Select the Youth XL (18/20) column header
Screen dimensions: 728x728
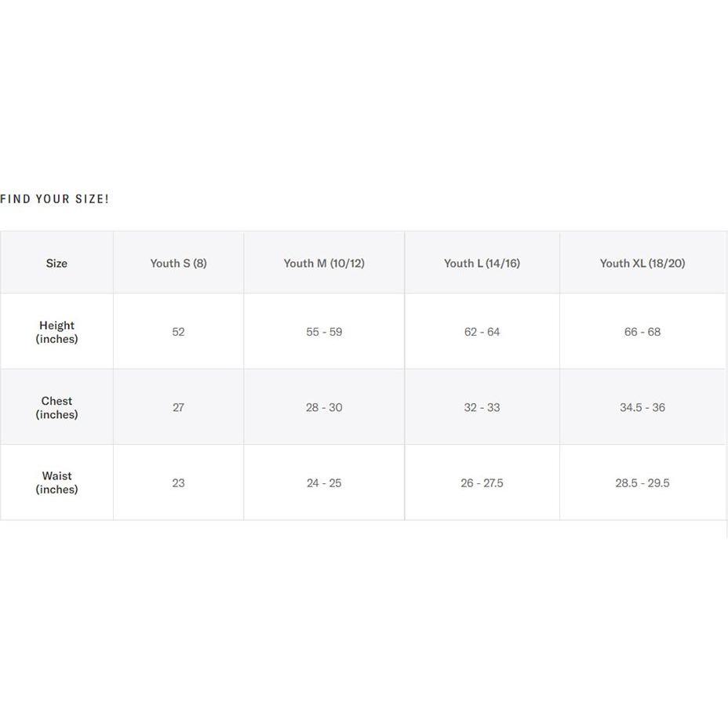click(642, 263)
